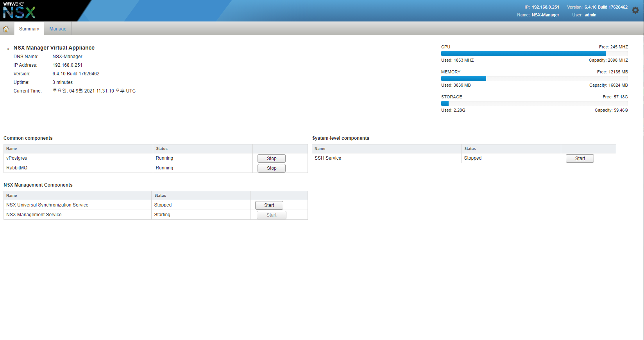Click the header IP 192.168.0.251

[x=546, y=7]
